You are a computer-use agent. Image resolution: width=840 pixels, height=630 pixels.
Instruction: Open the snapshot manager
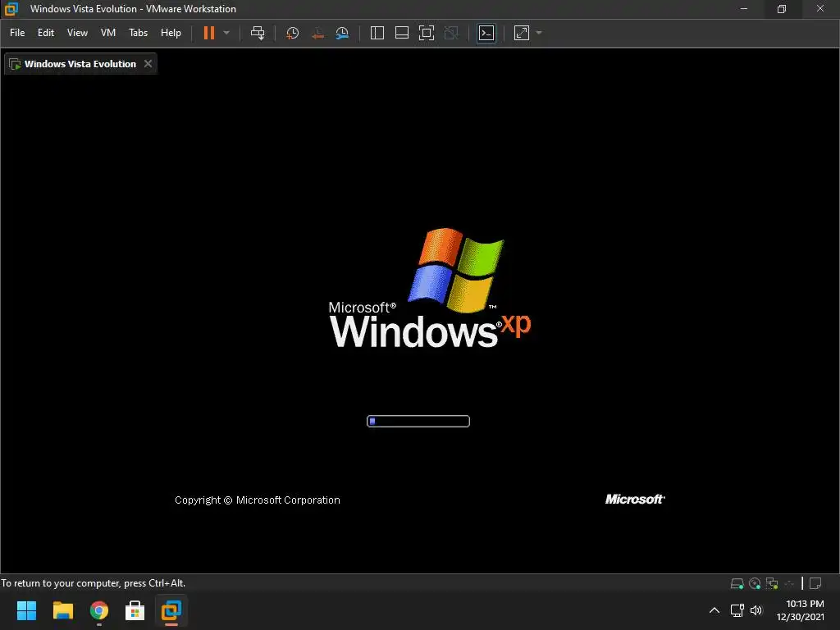(342, 33)
